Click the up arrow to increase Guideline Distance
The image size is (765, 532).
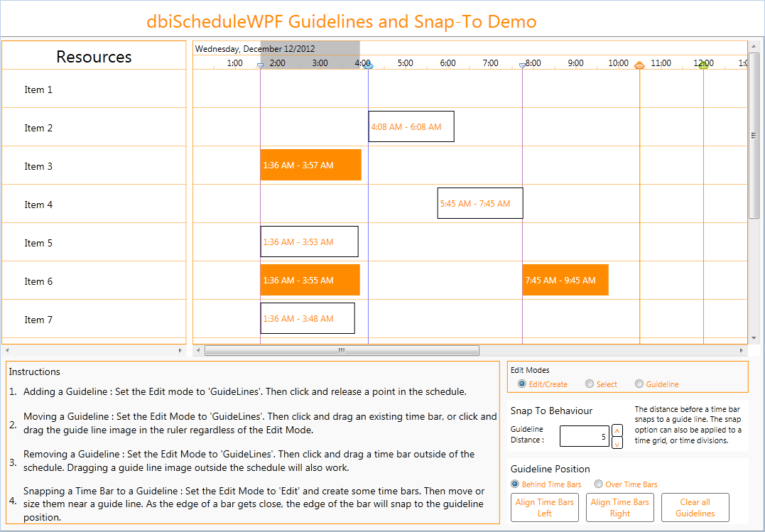(617, 430)
